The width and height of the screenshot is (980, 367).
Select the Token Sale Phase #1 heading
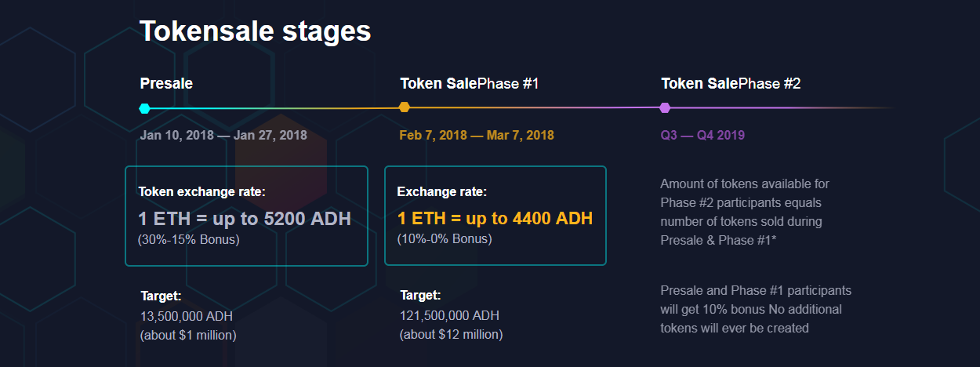pos(470,83)
